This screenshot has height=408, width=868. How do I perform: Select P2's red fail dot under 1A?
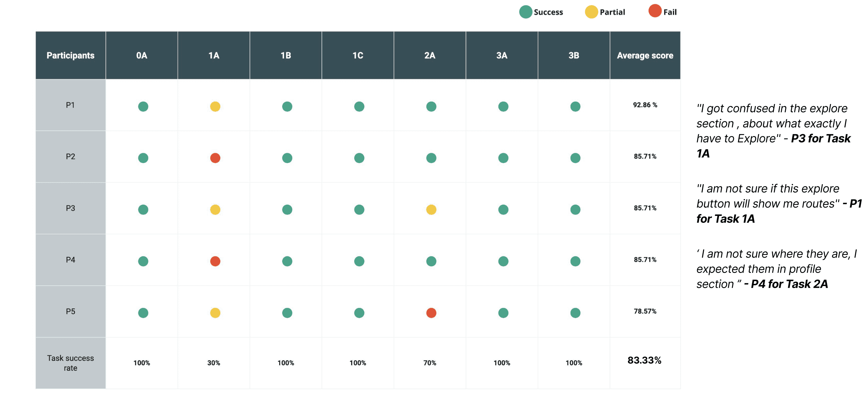click(x=215, y=158)
